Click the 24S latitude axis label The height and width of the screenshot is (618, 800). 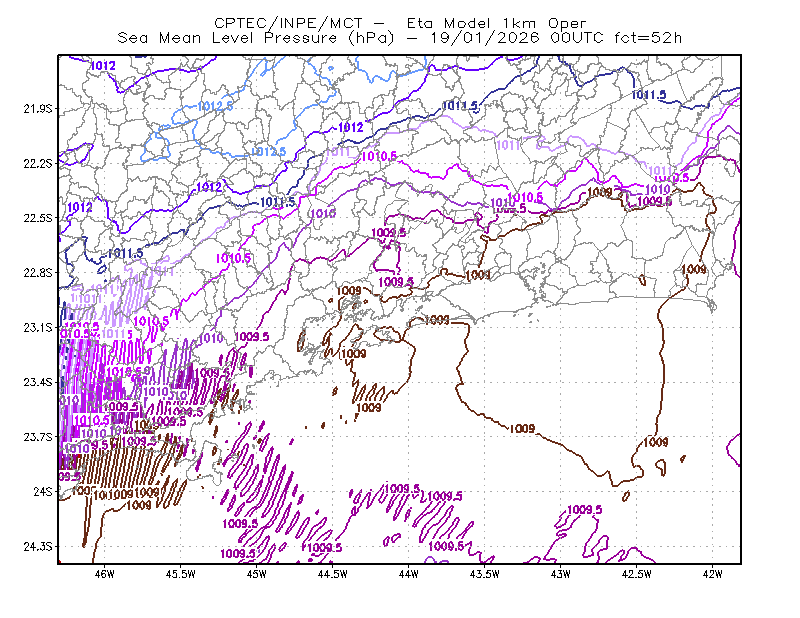[43, 491]
